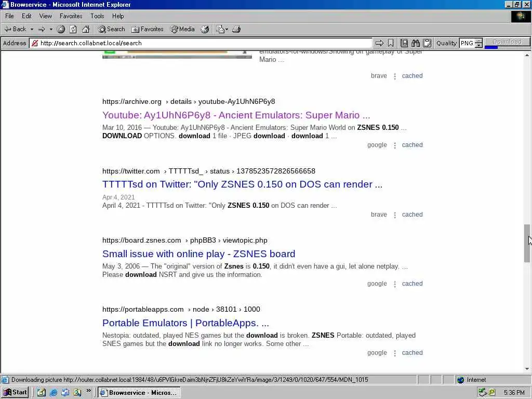Click the page icon in the address bar
This screenshot has width=532, height=399.
coord(35,43)
